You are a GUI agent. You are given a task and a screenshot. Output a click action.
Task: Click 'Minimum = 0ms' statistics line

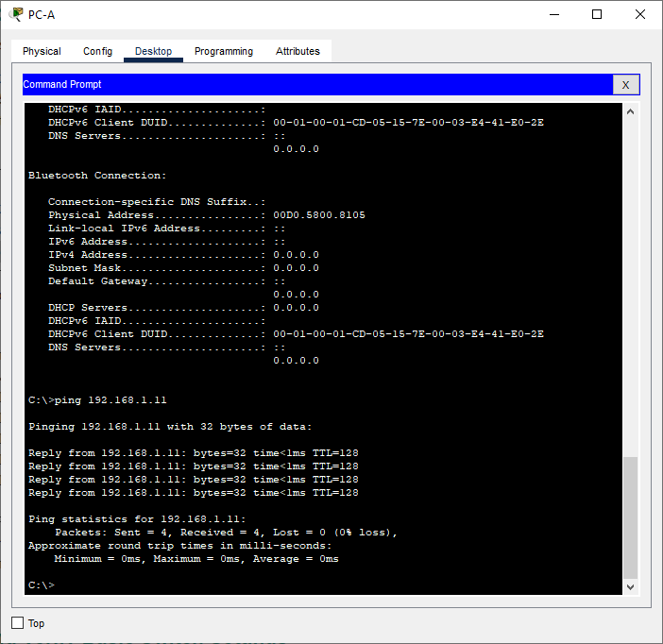click(196, 559)
